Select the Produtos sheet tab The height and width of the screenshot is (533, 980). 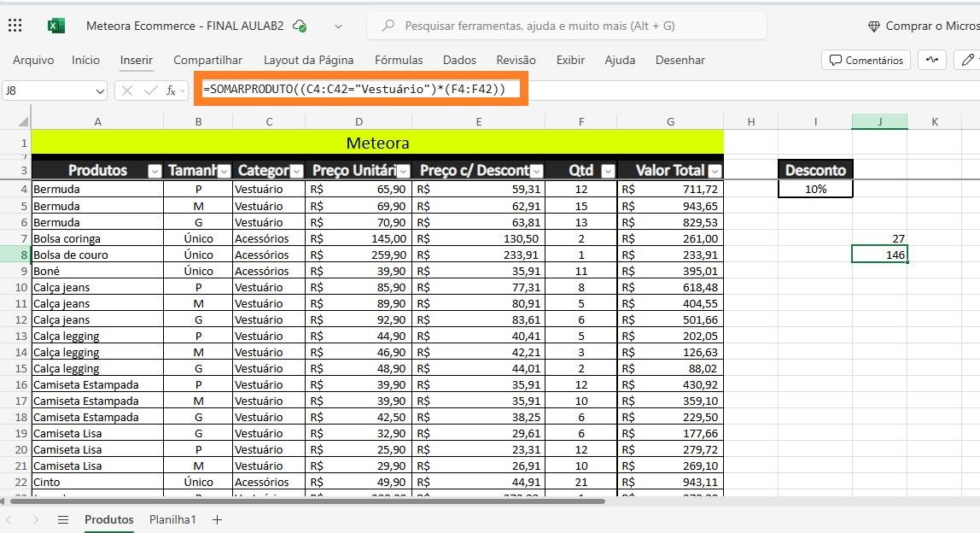click(x=109, y=520)
